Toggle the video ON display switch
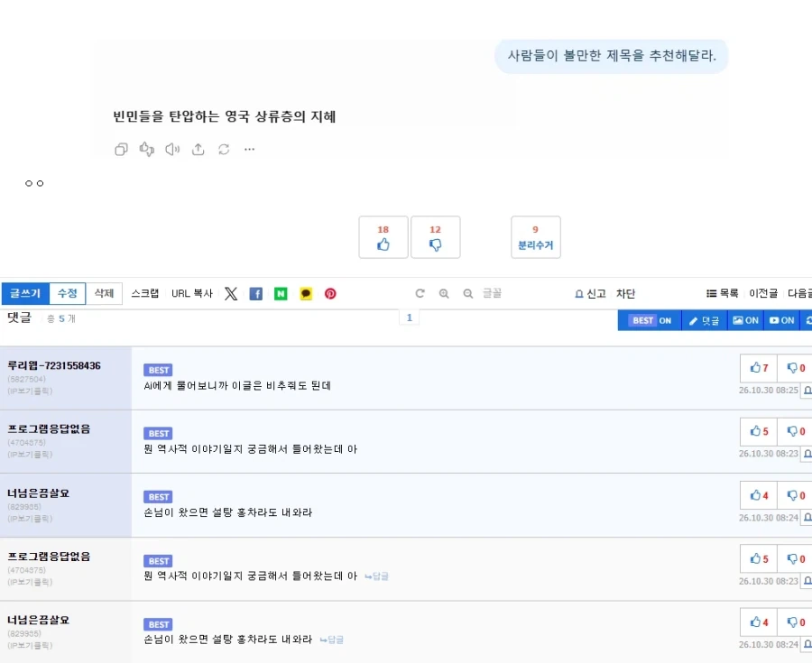 pos(781,320)
